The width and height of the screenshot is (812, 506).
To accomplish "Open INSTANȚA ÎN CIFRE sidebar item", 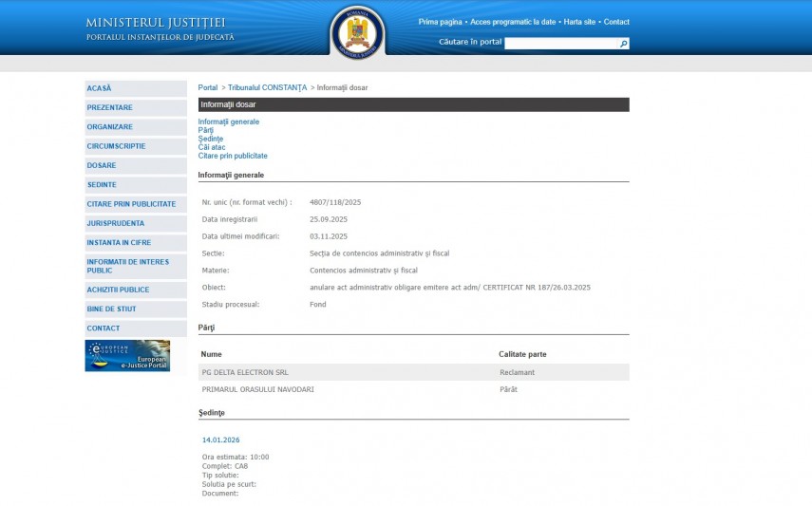I will pyautogui.click(x=119, y=242).
